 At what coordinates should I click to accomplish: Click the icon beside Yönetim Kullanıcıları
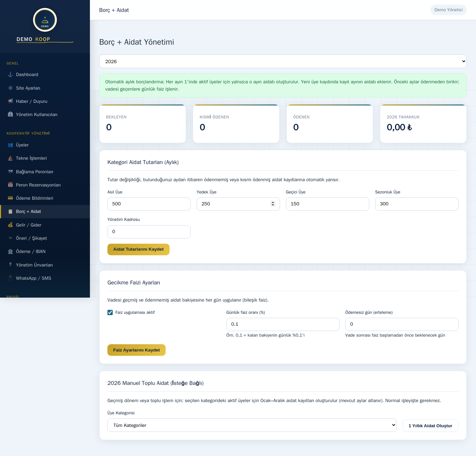point(11,114)
